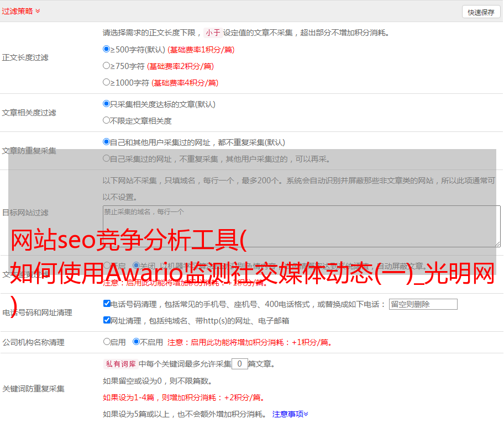
Task: Choose the ≥750字符 length filter
Action: [x=106, y=66]
